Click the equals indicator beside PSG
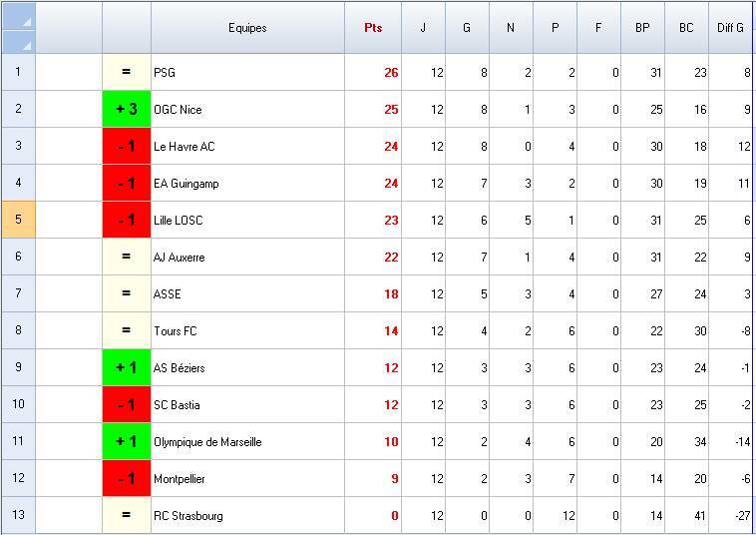This screenshot has width=756, height=535. 127,72
